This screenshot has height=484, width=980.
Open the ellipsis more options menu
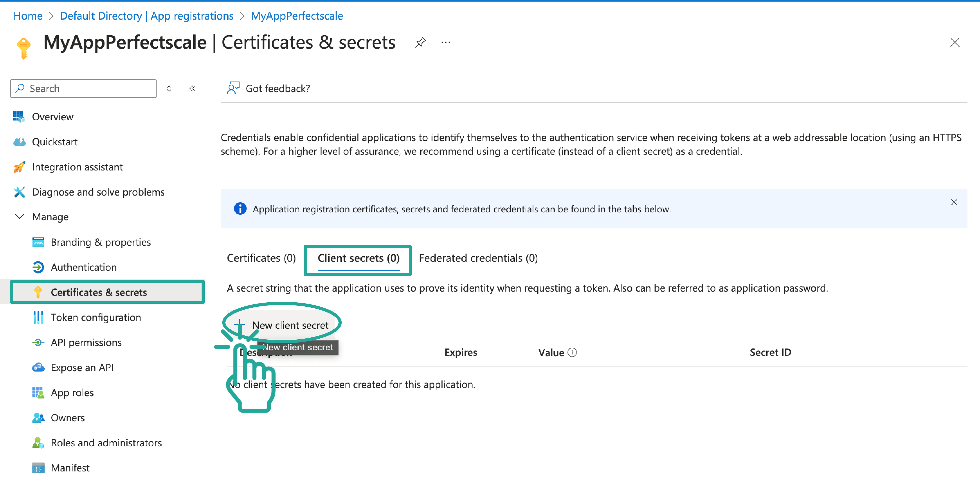(x=446, y=42)
